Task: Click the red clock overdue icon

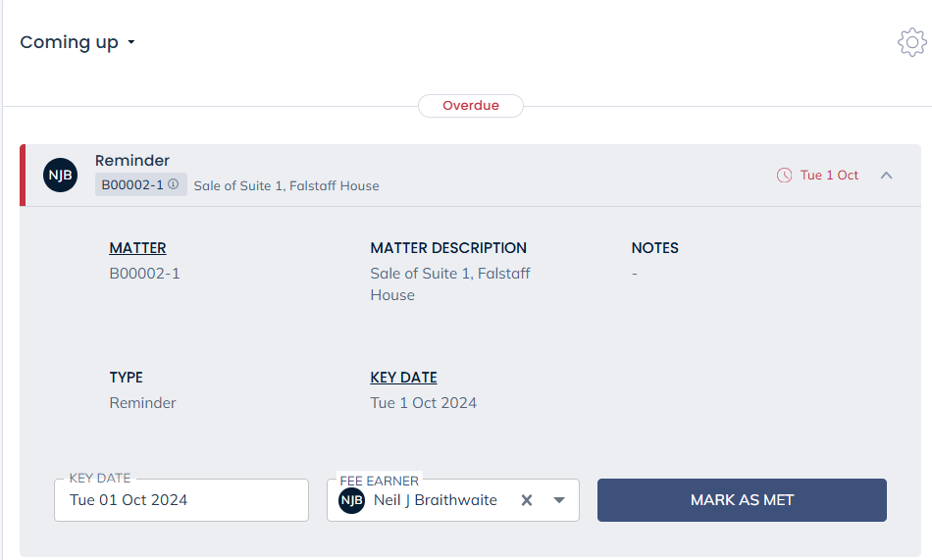Action: pos(784,176)
